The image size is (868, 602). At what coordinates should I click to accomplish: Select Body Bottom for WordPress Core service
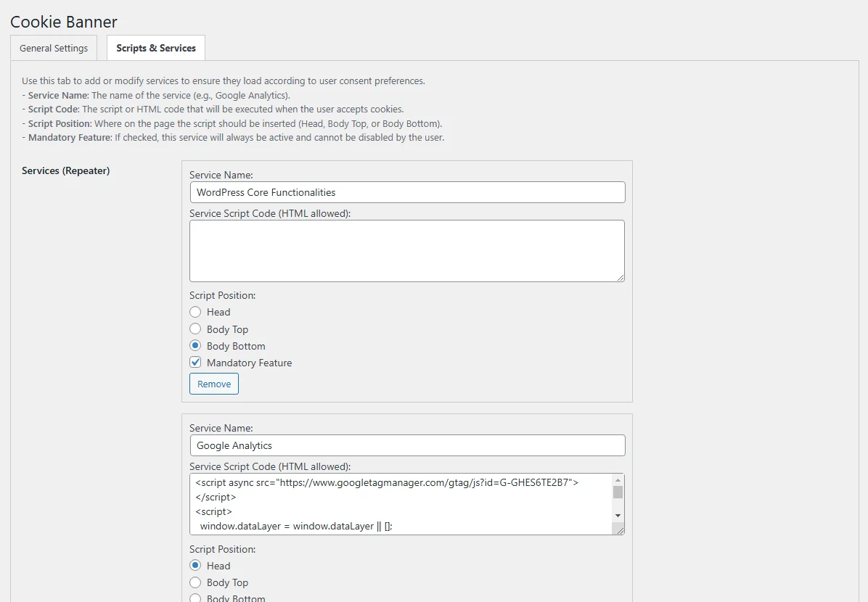click(195, 346)
